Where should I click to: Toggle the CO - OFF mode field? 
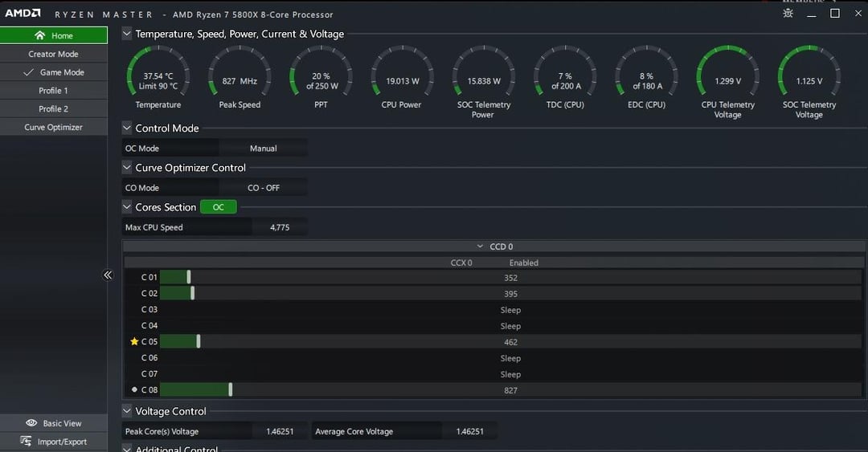(264, 188)
